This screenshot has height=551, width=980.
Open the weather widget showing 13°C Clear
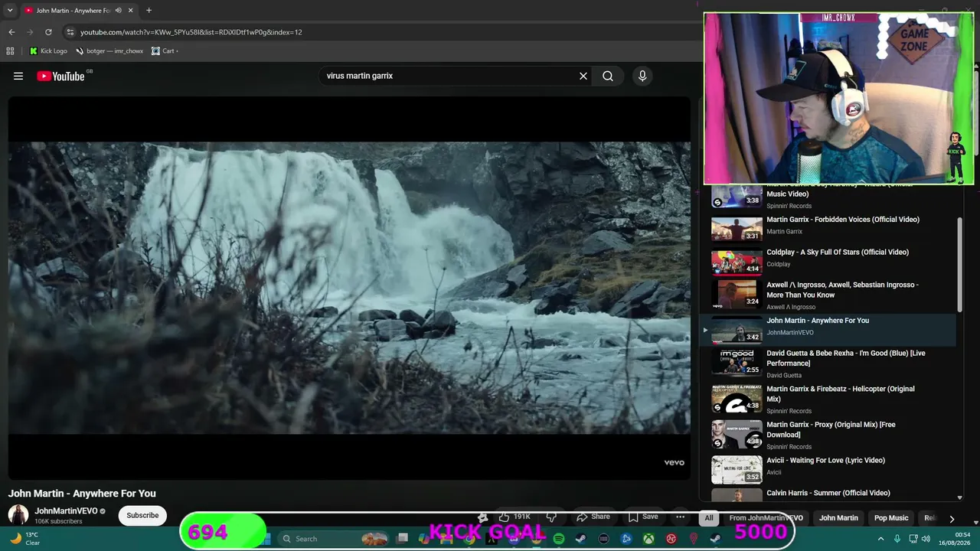(x=24, y=539)
